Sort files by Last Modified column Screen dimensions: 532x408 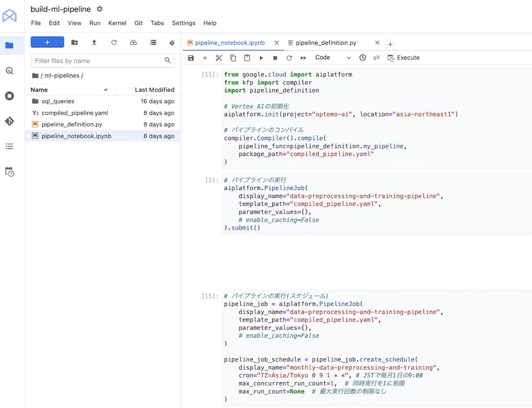(x=148, y=89)
